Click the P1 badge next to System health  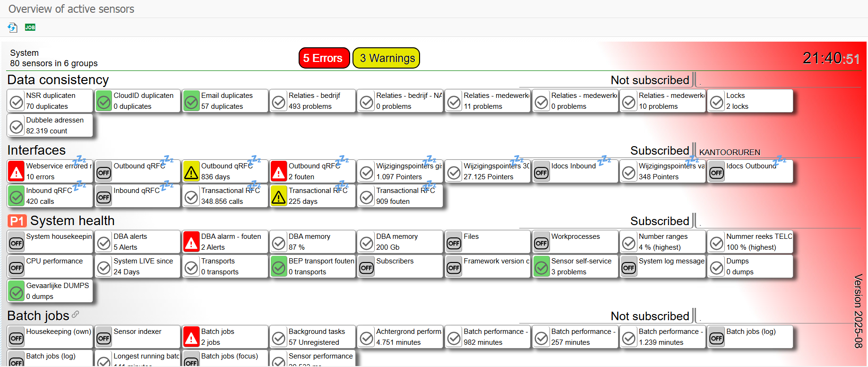[17, 221]
